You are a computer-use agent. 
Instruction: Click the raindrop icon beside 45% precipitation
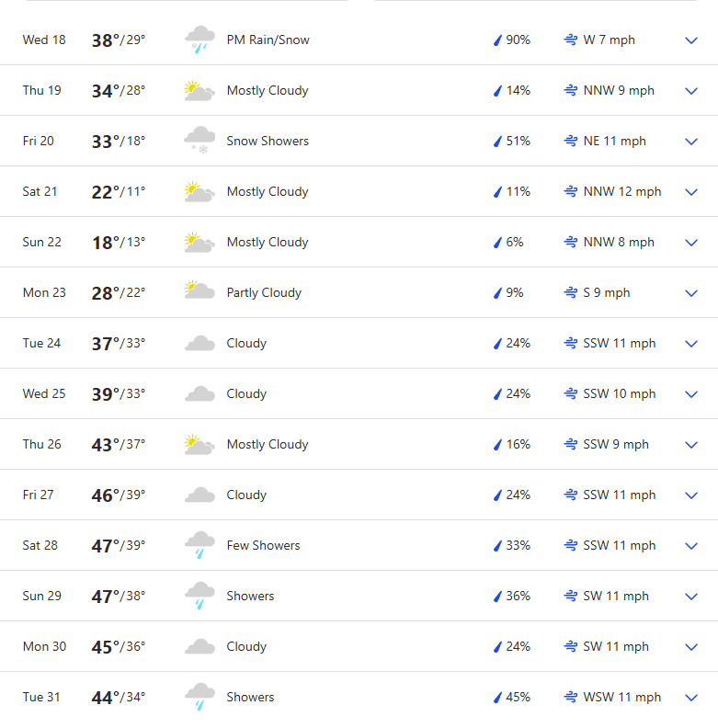point(497,698)
